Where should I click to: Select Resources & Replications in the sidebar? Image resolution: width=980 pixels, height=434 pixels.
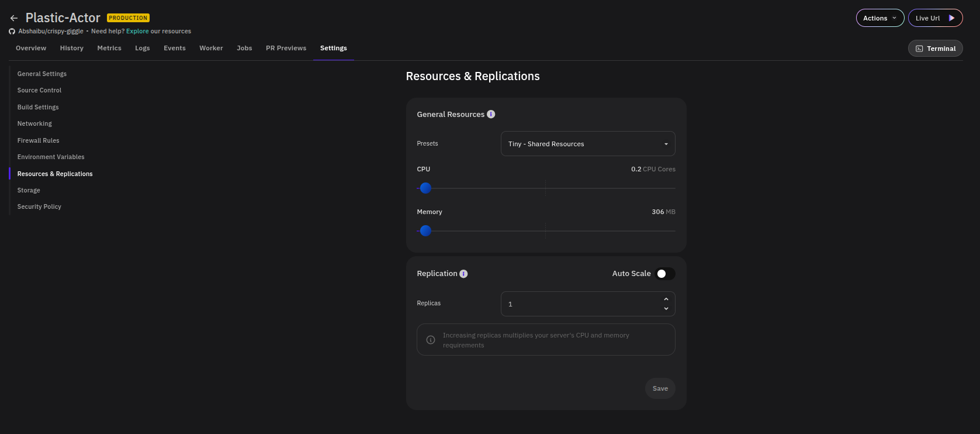pyautogui.click(x=55, y=174)
